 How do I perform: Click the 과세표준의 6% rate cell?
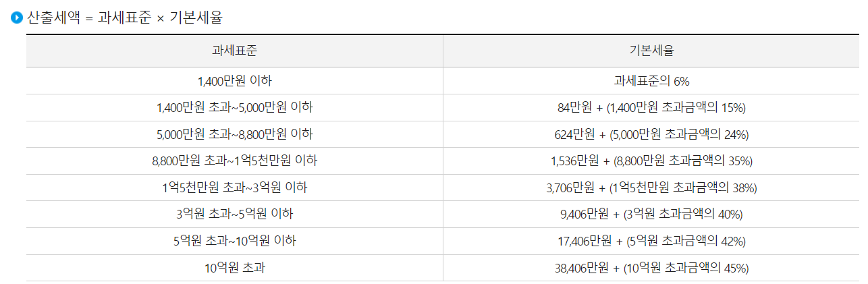(x=651, y=81)
